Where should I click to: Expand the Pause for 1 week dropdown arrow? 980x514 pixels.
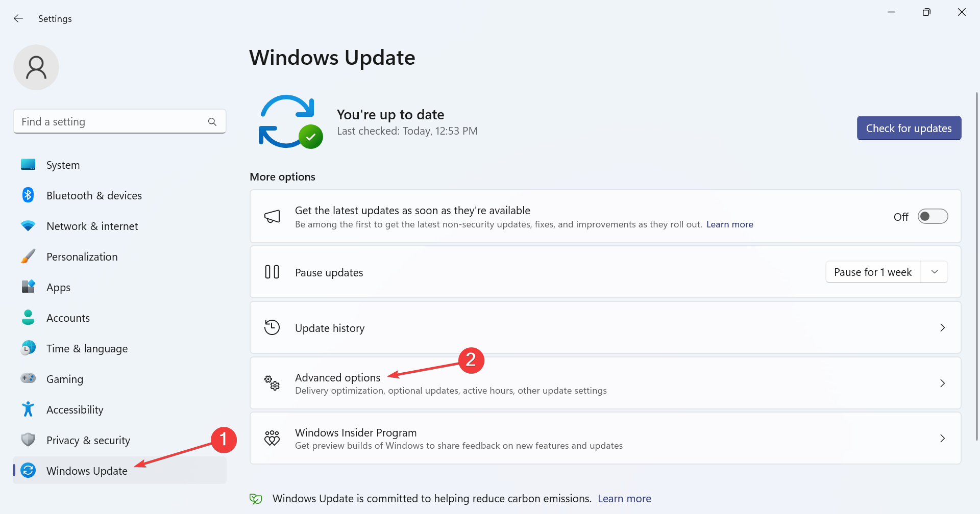pos(935,272)
